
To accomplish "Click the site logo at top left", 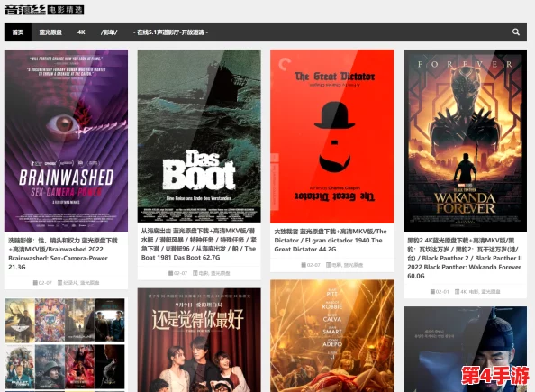I will point(44,9).
